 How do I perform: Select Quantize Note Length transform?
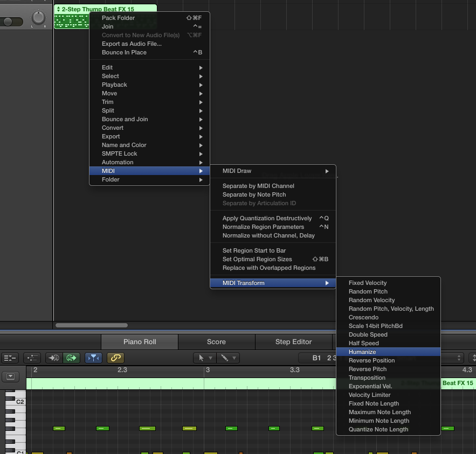coord(388,429)
